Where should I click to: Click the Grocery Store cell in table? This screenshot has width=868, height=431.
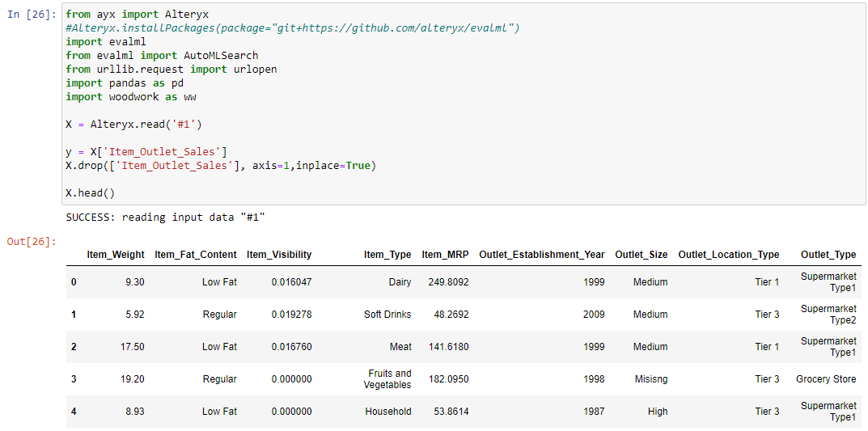coord(826,379)
